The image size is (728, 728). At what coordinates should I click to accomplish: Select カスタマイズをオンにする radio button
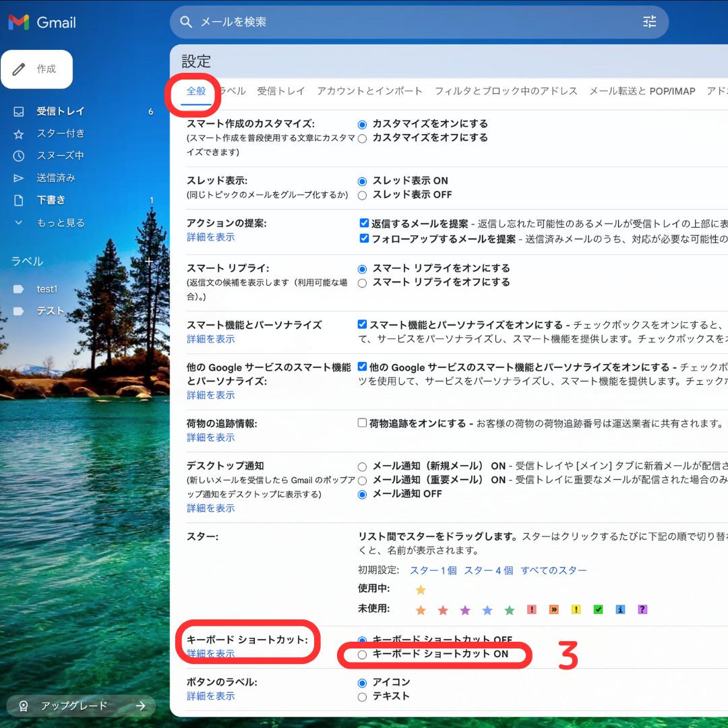tap(362, 125)
